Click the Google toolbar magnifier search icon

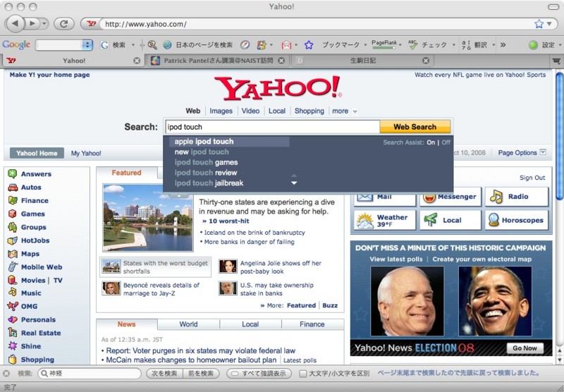click(152, 45)
